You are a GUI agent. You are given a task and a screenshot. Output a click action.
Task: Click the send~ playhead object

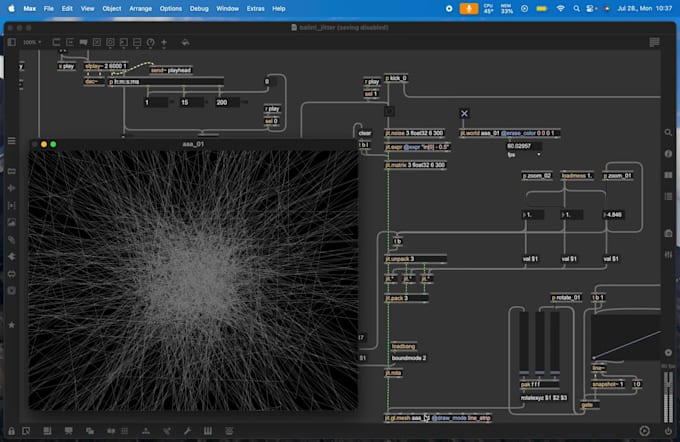(x=171, y=70)
